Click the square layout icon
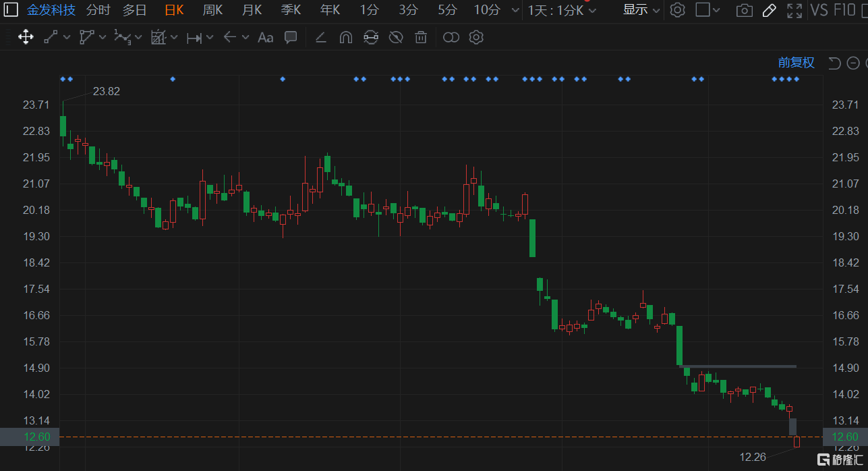 (x=703, y=10)
